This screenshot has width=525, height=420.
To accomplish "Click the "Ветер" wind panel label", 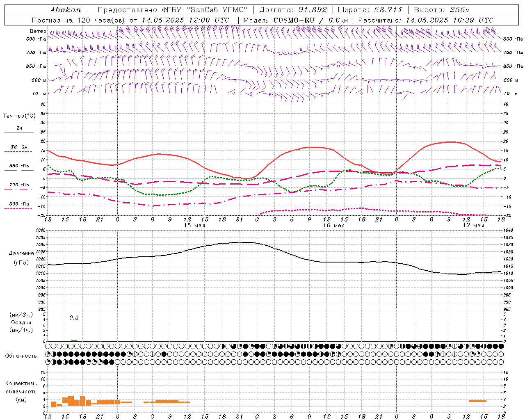I will (38, 31).
